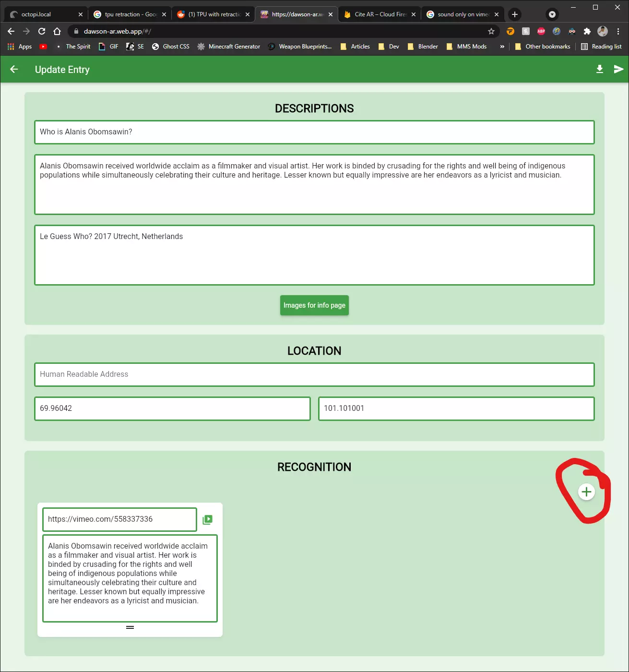629x672 pixels.
Task: Add a new recognition item with plus
Action: 586,492
